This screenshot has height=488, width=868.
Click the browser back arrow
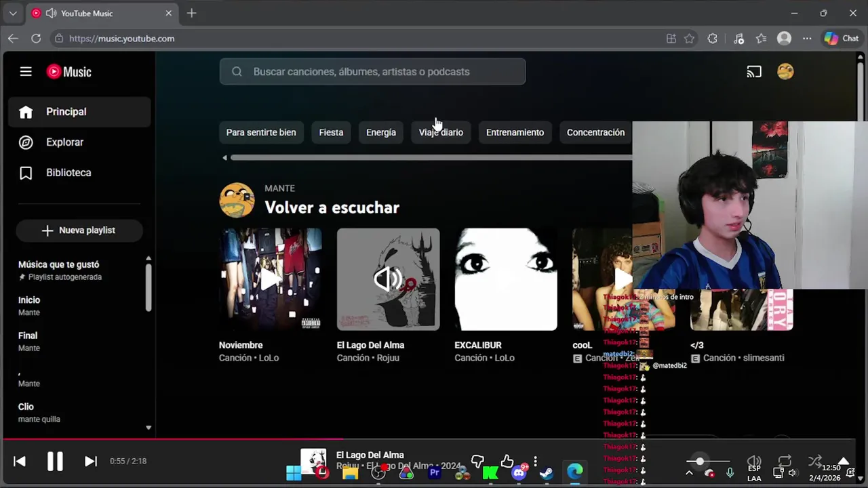click(13, 39)
